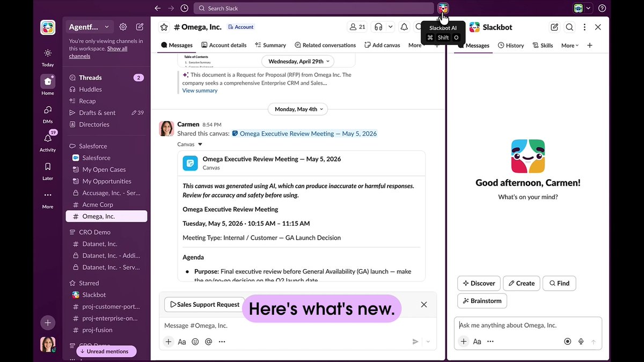Image resolution: width=644 pixels, height=362 pixels.
Task: Open Slackbot Skills tab
Action: tap(543, 46)
